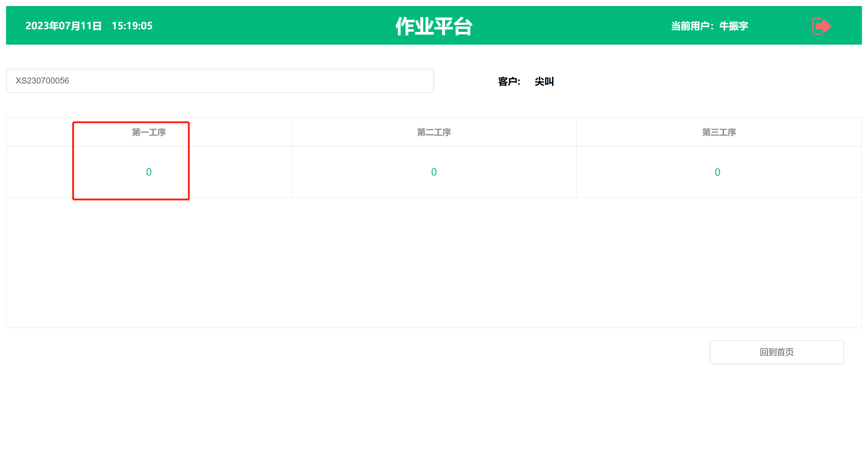Click the 0 count under 第三工序
Image resolution: width=868 pixels, height=471 pixels.
(717, 172)
